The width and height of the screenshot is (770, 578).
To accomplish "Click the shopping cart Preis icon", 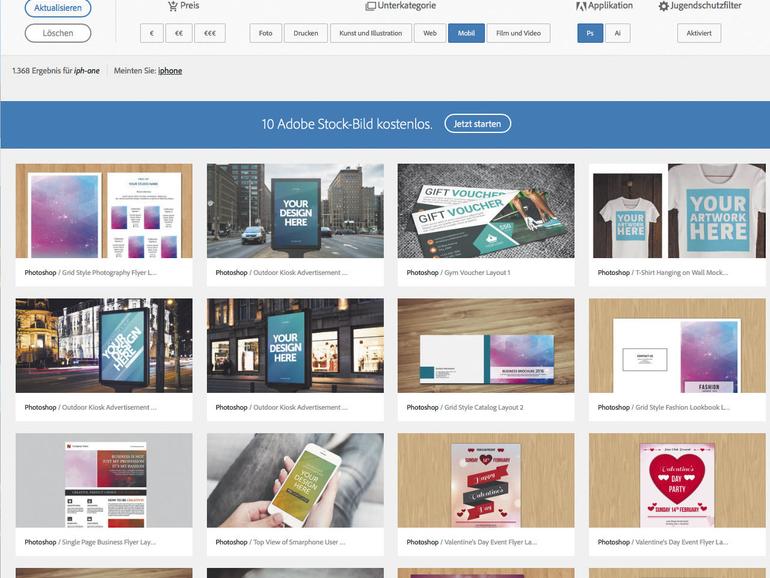I will [x=172, y=6].
